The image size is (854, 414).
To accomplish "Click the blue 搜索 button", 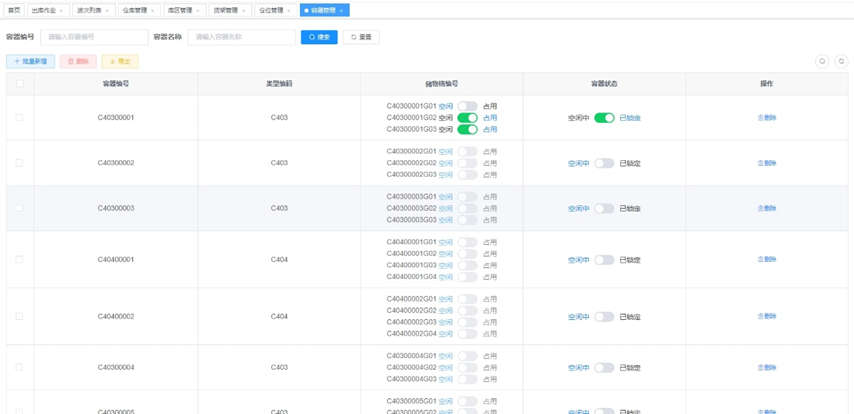I will (319, 37).
